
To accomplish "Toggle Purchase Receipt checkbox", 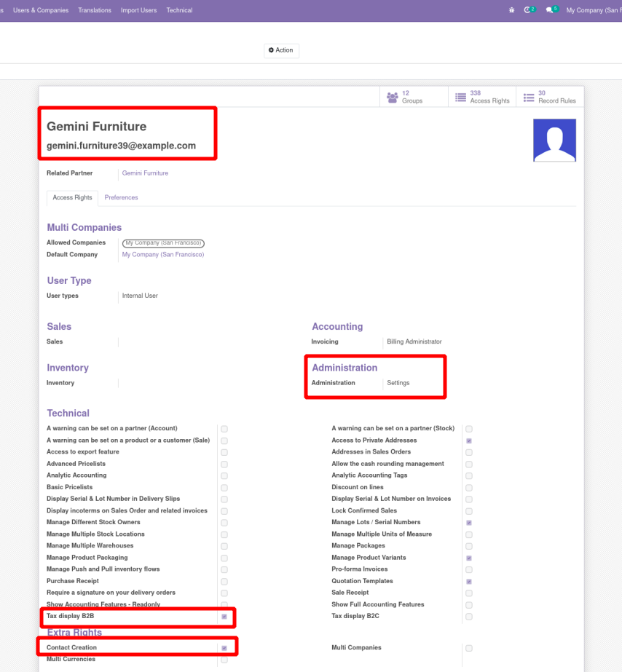I will tap(224, 582).
